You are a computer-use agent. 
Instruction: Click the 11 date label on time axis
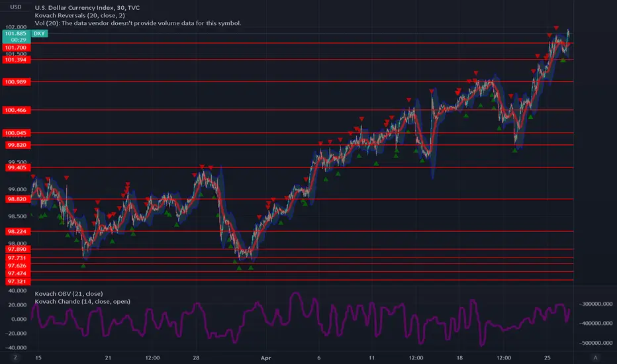pyautogui.click(x=371, y=357)
